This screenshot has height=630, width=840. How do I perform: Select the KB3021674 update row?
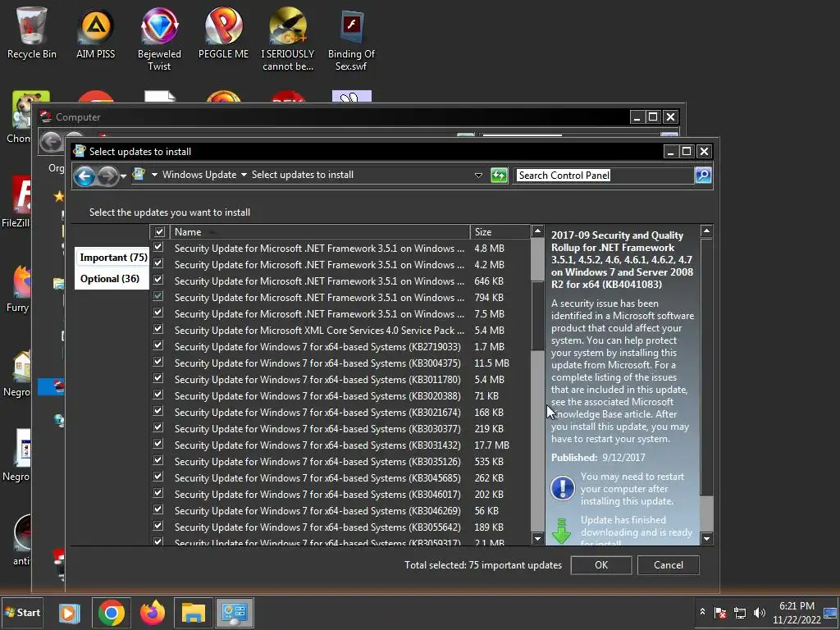click(x=340, y=412)
